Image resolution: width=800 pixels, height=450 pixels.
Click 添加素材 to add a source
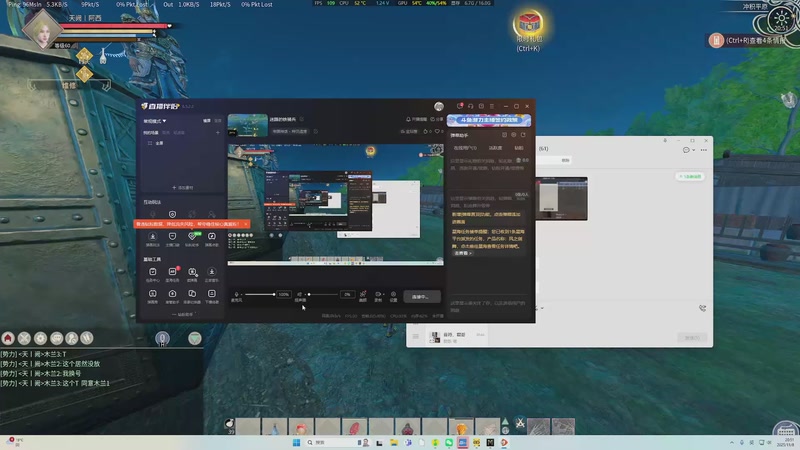click(183, 188)
